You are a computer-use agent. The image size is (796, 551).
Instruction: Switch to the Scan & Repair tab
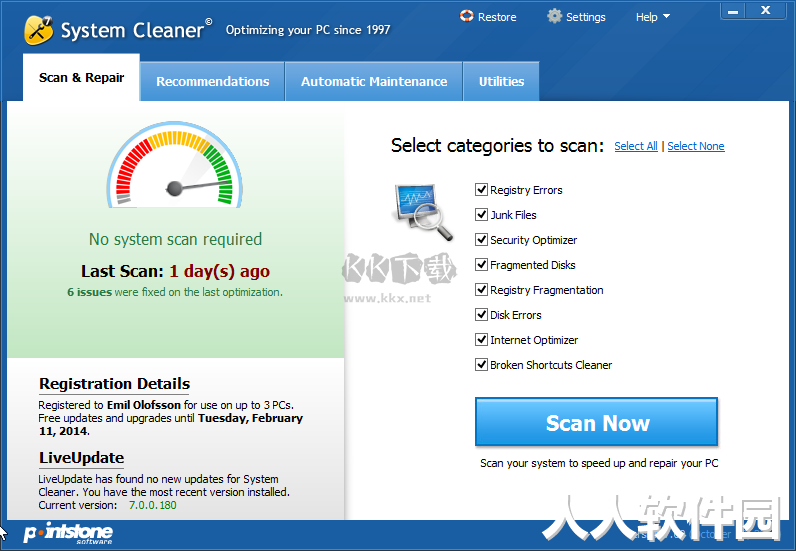click(81, 78)
